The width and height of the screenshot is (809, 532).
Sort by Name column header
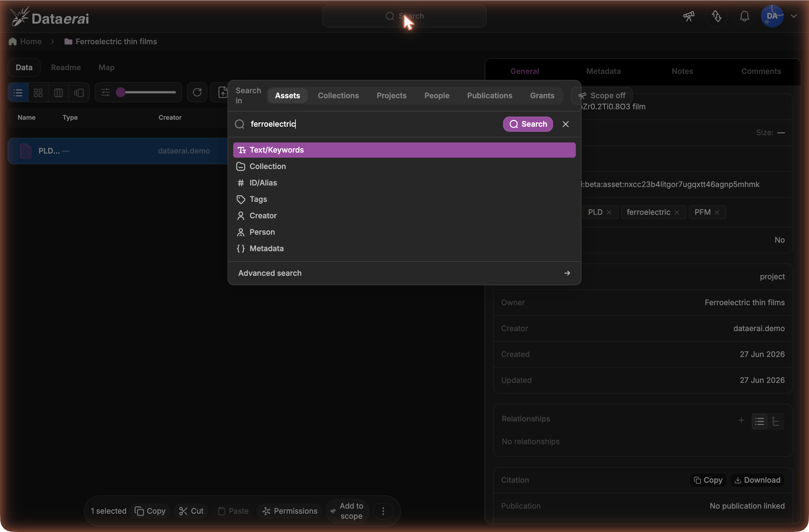click(x=27, y=118)
